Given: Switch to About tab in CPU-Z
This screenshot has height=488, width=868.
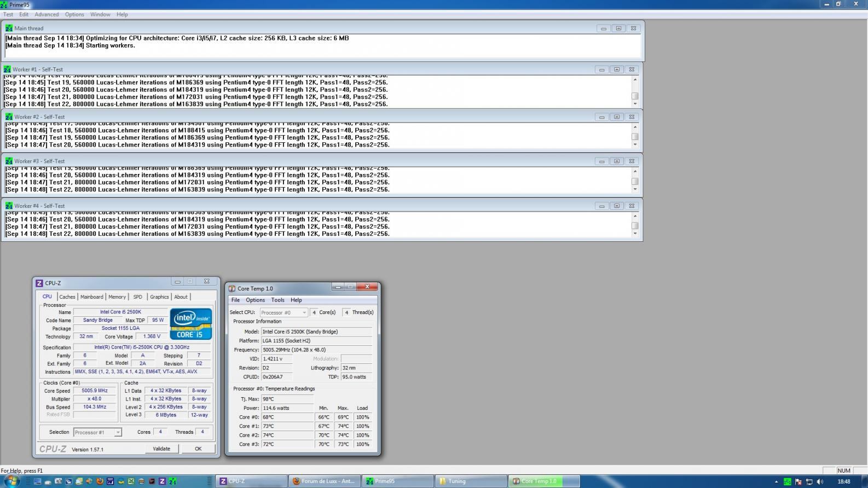Looking at the screenshot, I should coord(181,297).
